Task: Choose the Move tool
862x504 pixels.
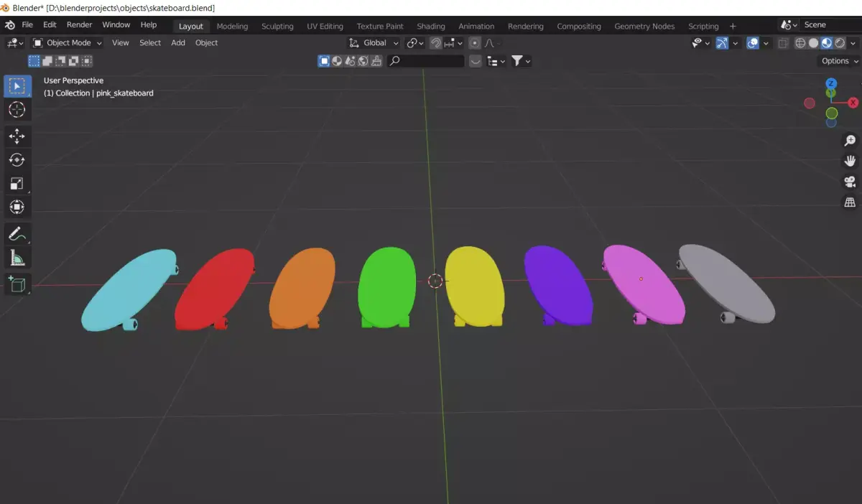Action: tap(17, 136)
